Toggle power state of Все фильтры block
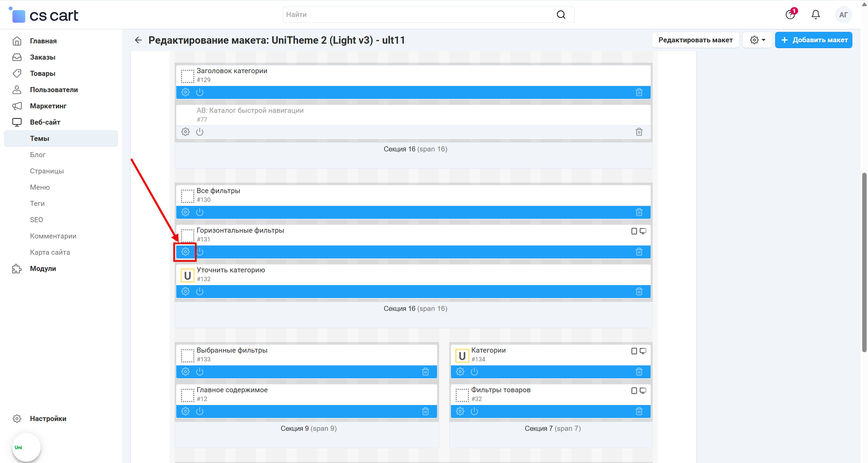 tap(200, 212)
